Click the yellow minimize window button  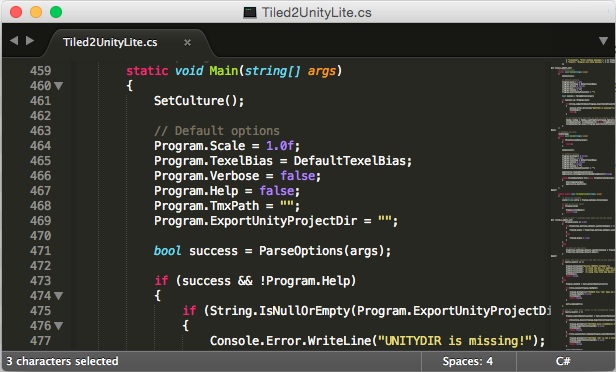click(36, 12)
